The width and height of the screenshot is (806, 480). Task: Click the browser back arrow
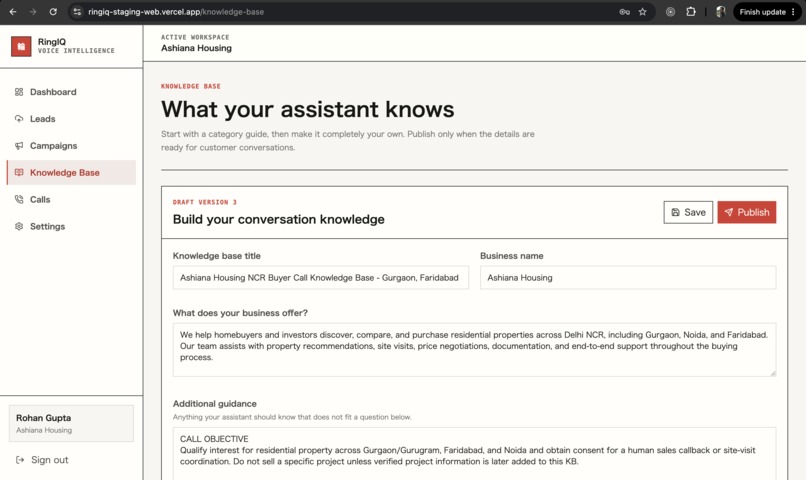click(x=13, y=12)
